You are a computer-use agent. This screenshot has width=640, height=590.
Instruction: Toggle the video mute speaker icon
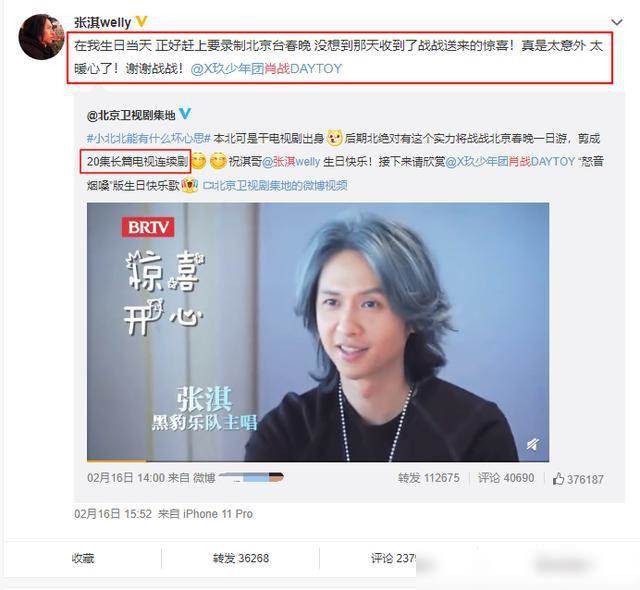[x=533, y=444]
